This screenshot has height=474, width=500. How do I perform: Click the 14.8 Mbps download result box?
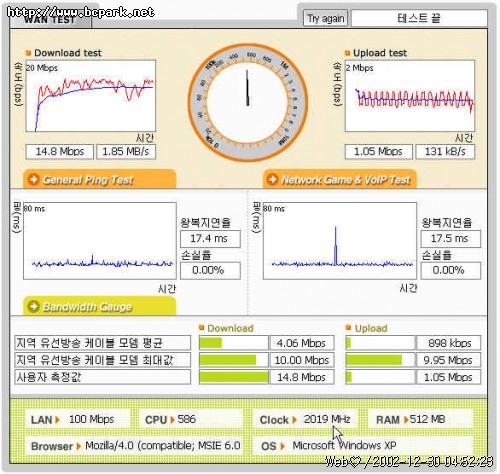point(60,152)
